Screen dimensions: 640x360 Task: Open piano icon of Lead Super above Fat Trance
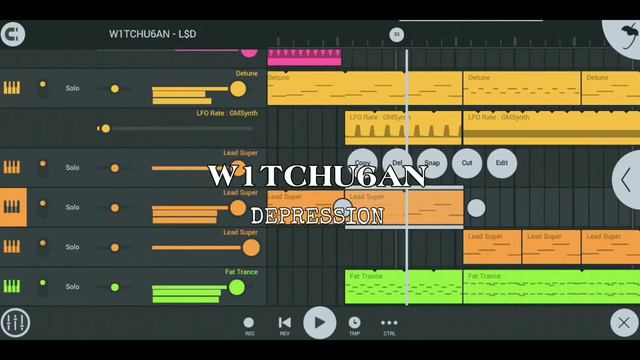pos(12,247)
